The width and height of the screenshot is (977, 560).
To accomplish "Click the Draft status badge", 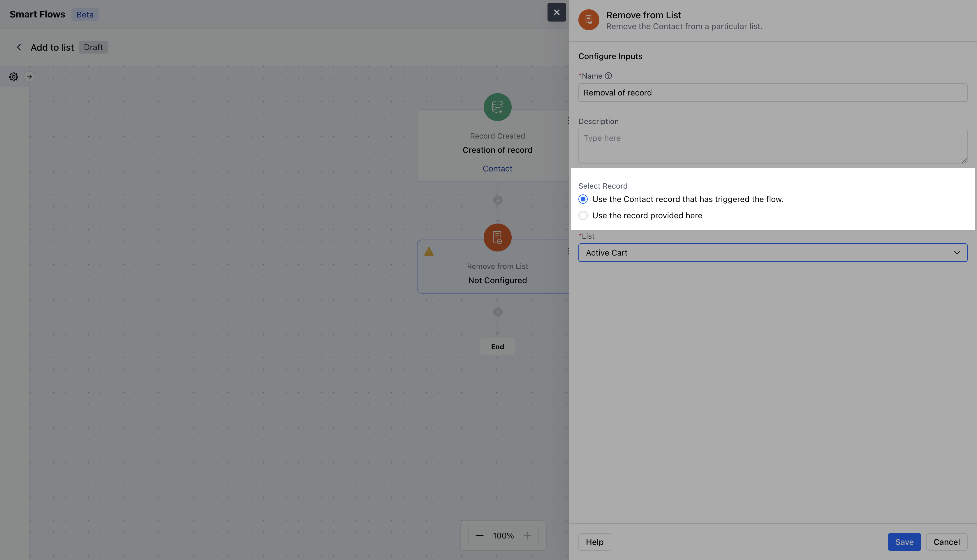I will point(93,47).
